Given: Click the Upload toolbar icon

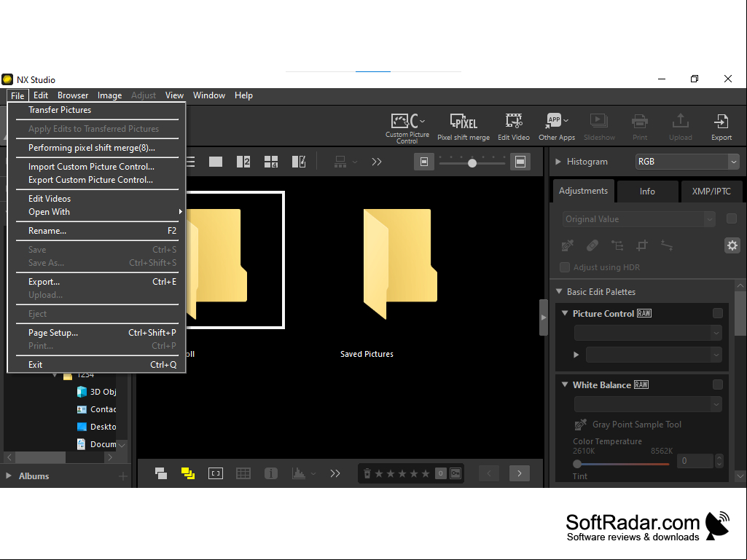Looking at the screenshot, I should (x=680, y=127).
